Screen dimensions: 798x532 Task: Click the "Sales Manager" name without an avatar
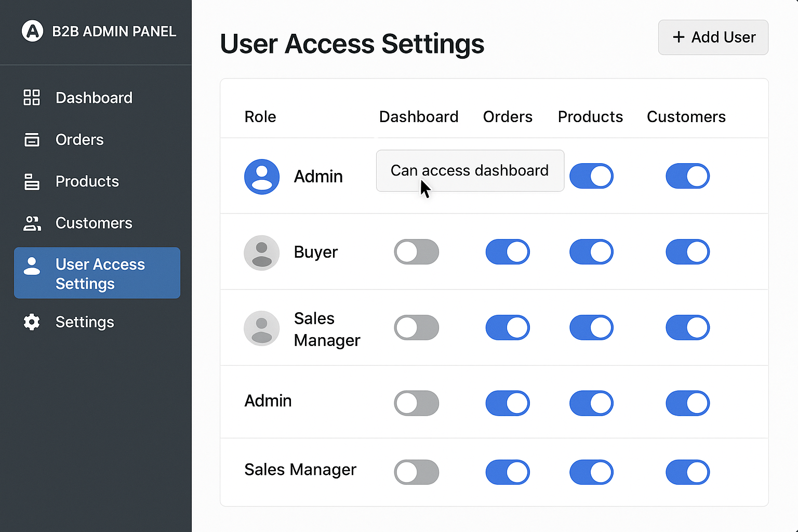tap(300, 470)
